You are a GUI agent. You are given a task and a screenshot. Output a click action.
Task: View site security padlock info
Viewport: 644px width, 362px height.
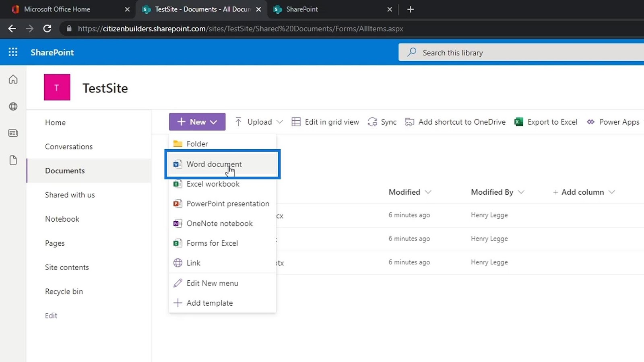coord(69,29)
